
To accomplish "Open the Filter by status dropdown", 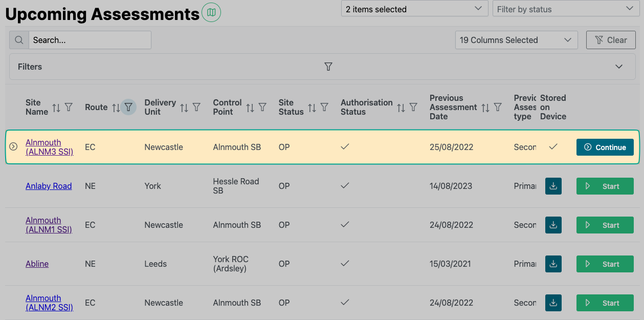I will 565,9.
